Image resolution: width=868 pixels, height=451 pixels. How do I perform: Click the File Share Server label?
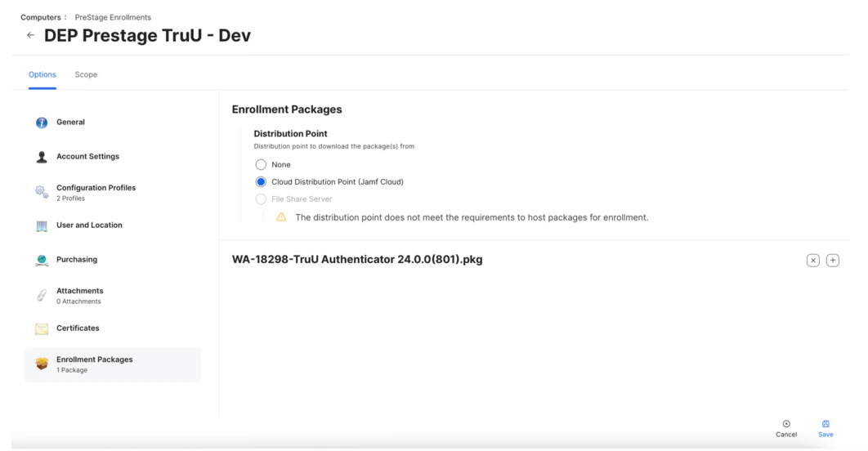click(302, 199)
